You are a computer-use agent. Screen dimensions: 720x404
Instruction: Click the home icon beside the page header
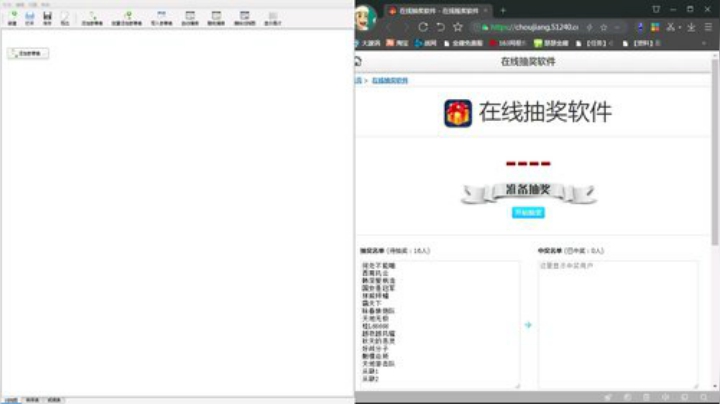358,61
